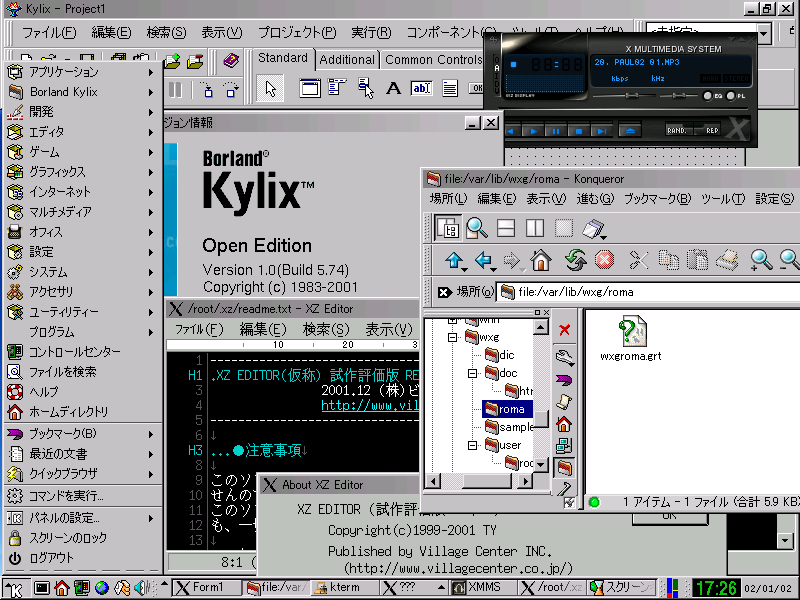Viewport: 800px width, 600px height.
Task: Click the kterm taskbar button
Action: (345, 587)
